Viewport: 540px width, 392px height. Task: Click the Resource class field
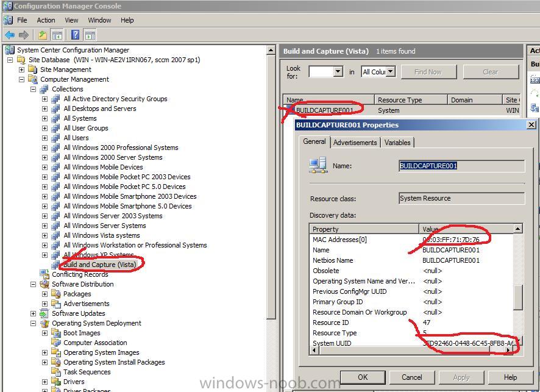click(x=461, y=198)
